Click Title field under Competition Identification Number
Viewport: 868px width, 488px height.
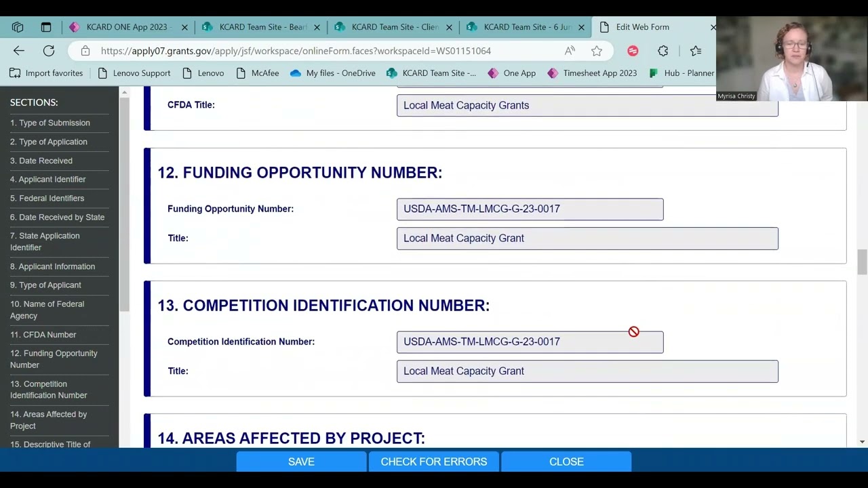coord(587,371)
